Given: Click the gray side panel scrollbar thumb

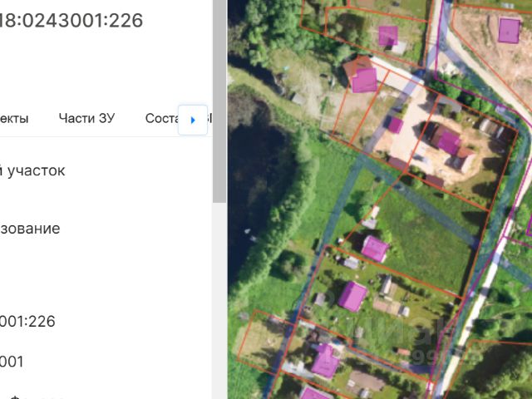Looking at the screenshot, I should (x=219, y=101).
